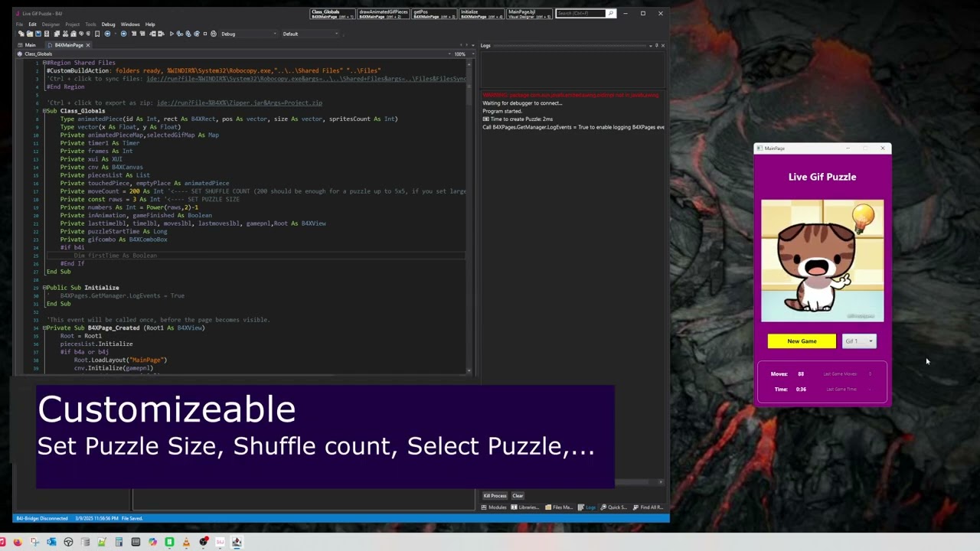Click the Live Gif Puzzle heading

[822, 177]
